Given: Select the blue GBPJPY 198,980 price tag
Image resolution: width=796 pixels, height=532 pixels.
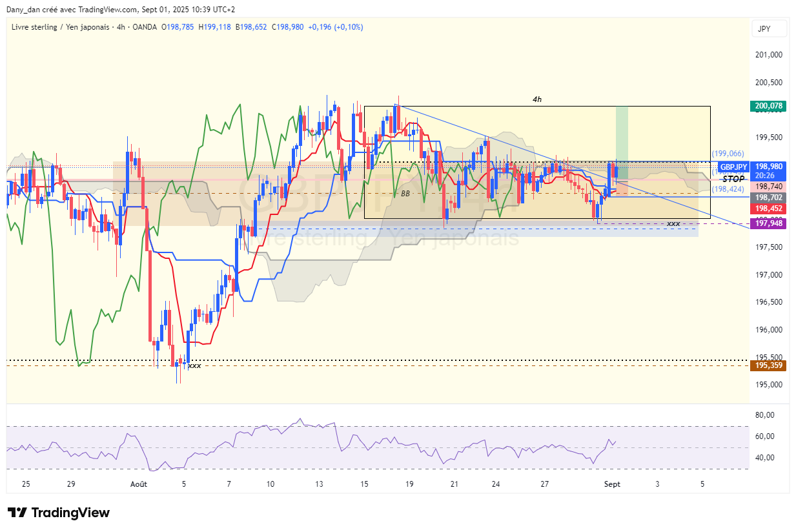Looking at the screenshot, I should click(751, 167).
